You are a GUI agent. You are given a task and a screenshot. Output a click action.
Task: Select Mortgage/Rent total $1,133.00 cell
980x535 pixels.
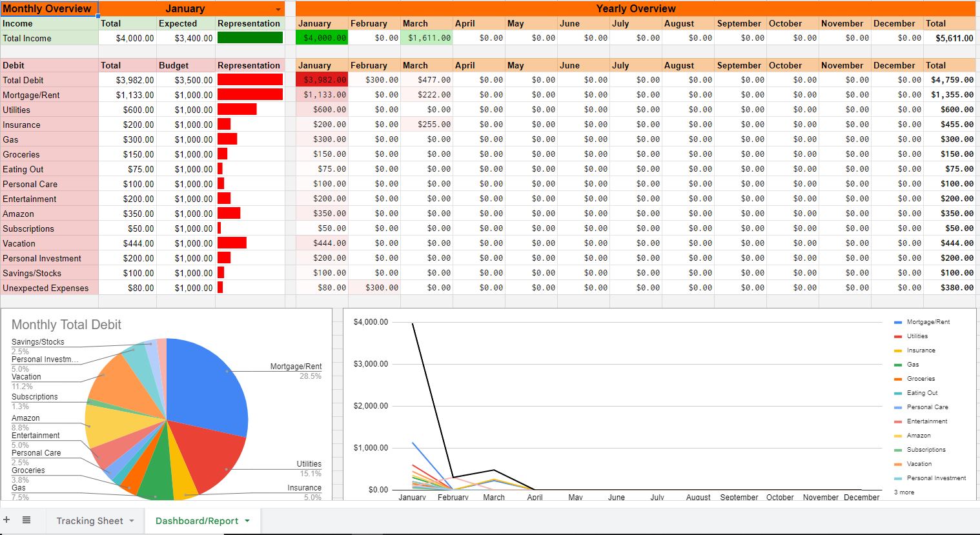click(x=127, y=95)
